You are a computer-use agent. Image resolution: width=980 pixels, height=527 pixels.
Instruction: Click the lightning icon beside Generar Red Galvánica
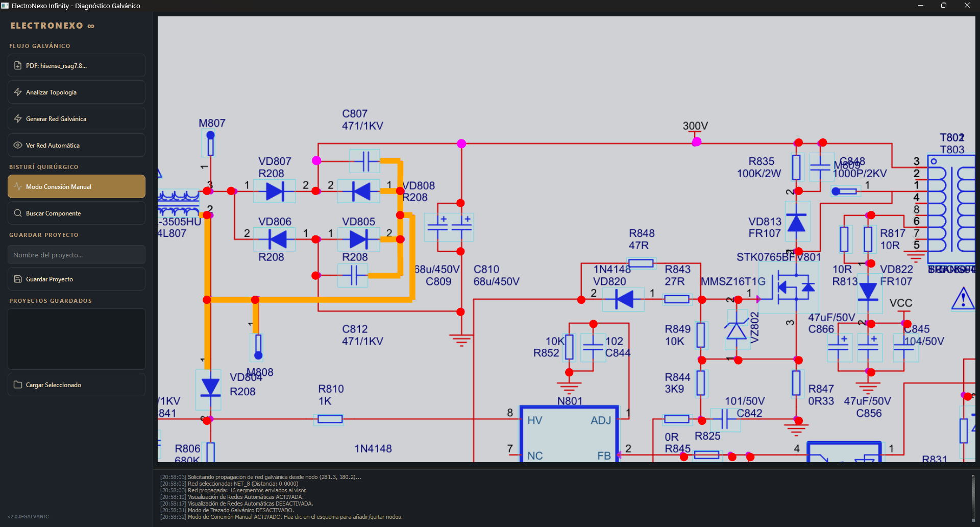click(x=18, y=118)
